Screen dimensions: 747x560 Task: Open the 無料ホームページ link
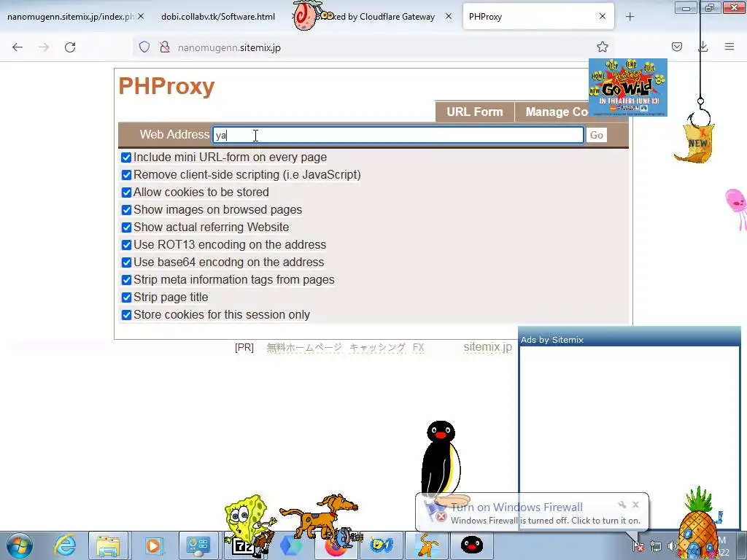click(304, 348)
